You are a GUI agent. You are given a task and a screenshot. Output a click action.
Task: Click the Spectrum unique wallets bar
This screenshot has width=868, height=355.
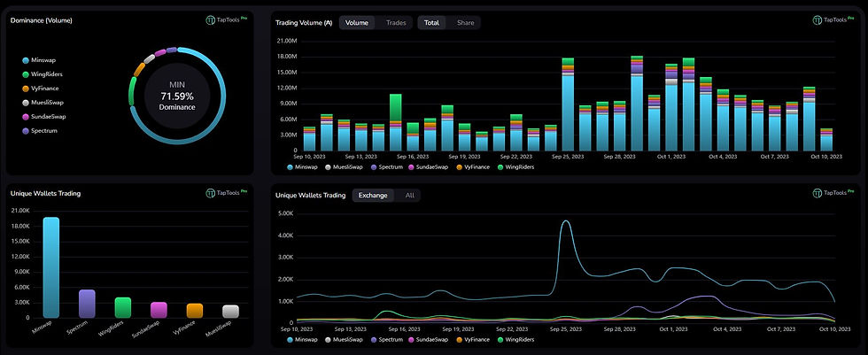pos(87,304)
